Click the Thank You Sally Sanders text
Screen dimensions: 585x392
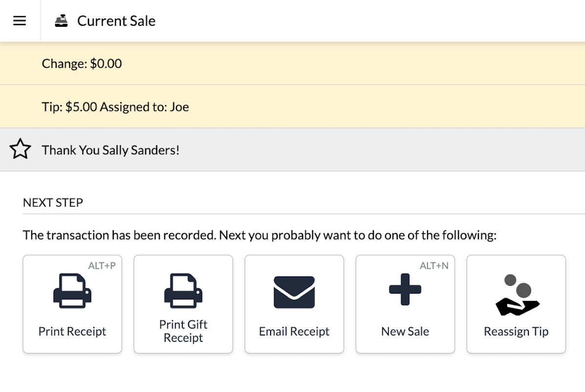pos(111,150)
